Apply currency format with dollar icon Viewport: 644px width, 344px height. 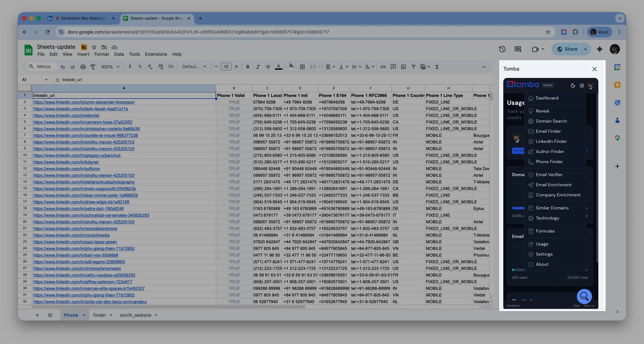coord(130,67)
